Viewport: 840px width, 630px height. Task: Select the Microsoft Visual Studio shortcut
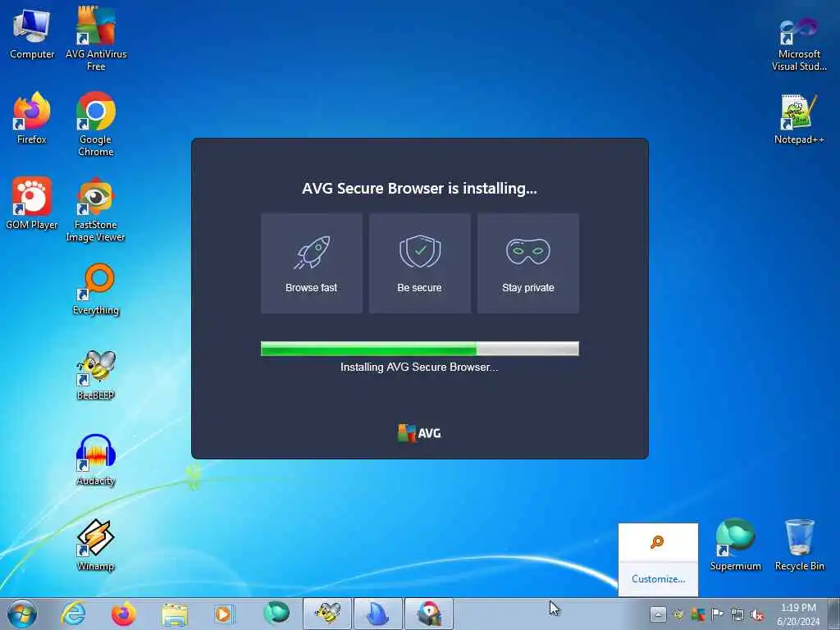coord(799,44)
